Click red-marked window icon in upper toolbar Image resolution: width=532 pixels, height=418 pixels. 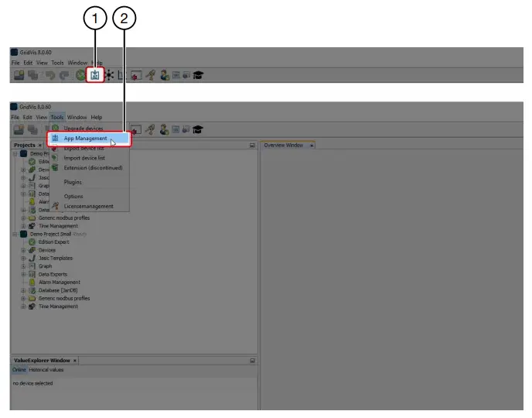pos(136,75)
